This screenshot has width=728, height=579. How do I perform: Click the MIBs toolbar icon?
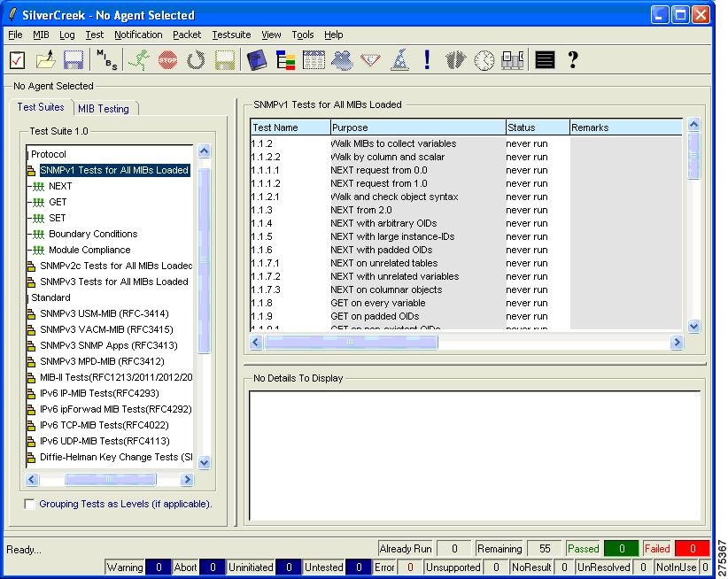tap(107, 60)
